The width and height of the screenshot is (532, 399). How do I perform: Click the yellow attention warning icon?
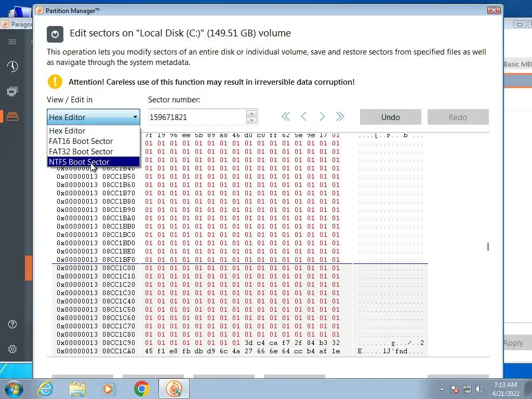[55, 82]
